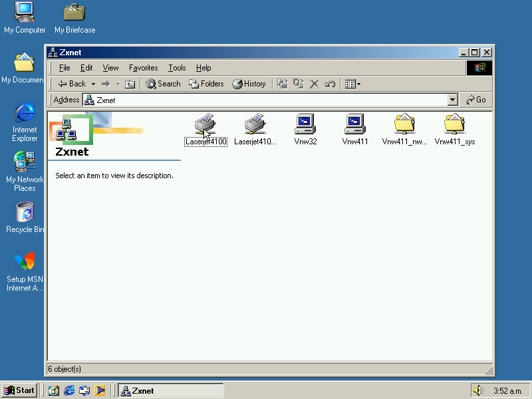
Task: Select Setup MSN Internet Access icon
Action: pyautogui.click(x=25, y=271)
